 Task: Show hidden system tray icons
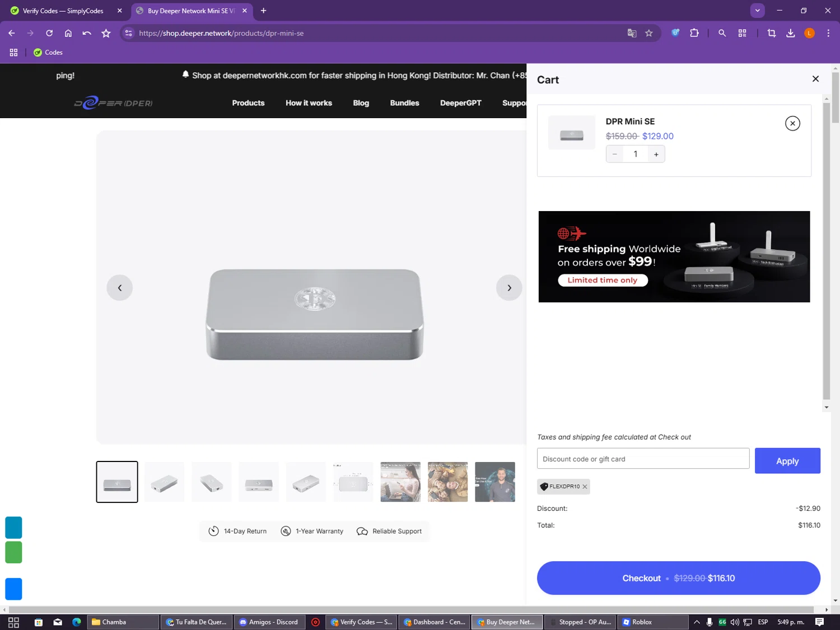[x=697, y=622]
